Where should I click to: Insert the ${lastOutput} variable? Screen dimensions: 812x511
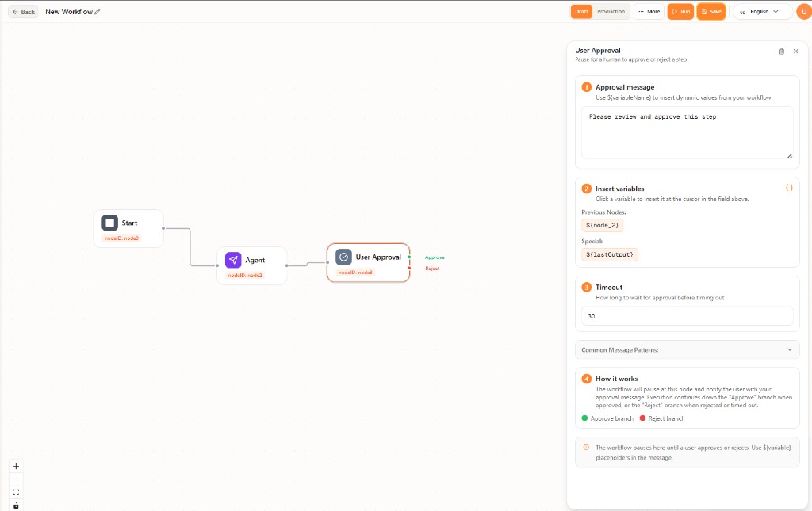tap(610, 254)
